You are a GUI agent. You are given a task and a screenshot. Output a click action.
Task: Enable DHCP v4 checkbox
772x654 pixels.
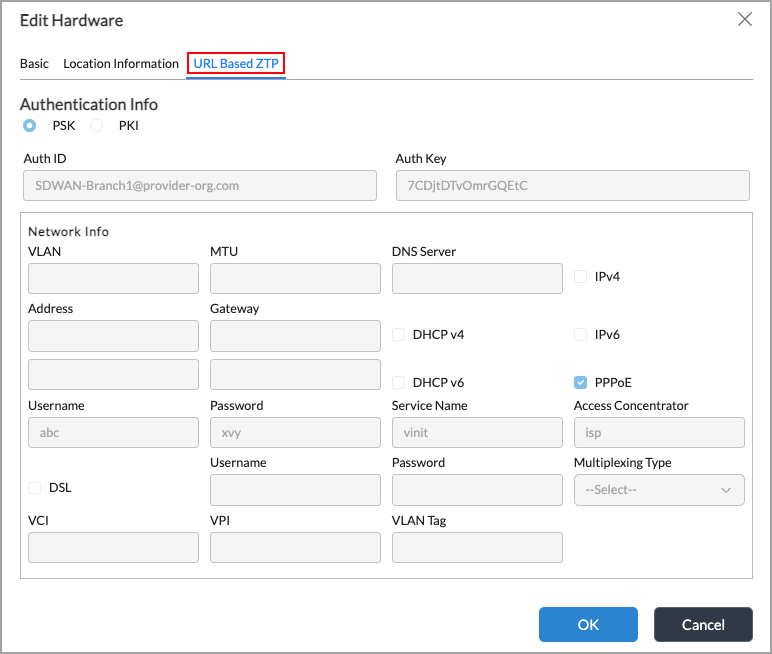399,334
